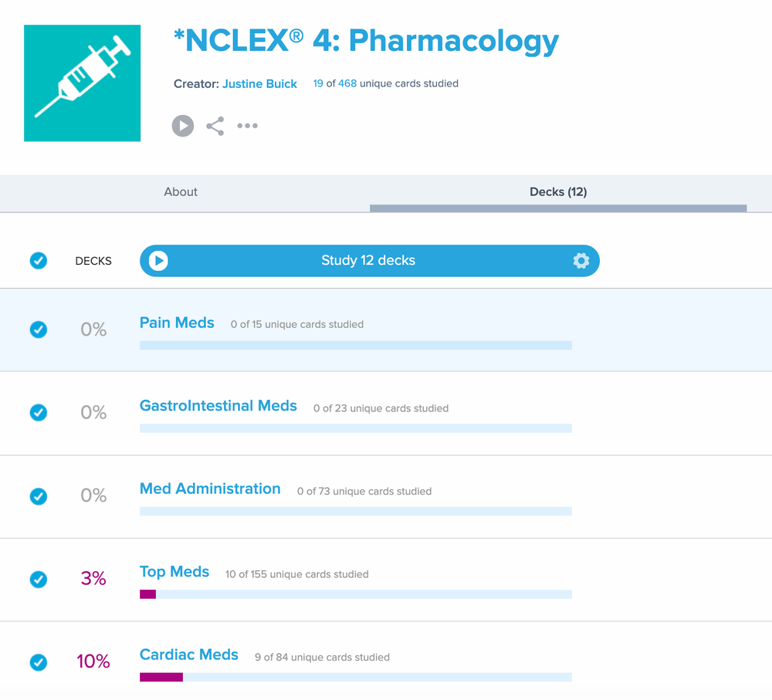Click the checkmark icon beside Cardiac Meds
Image resolution: width=772 pixels, height=700 pixels.
(x=38, y=662)
